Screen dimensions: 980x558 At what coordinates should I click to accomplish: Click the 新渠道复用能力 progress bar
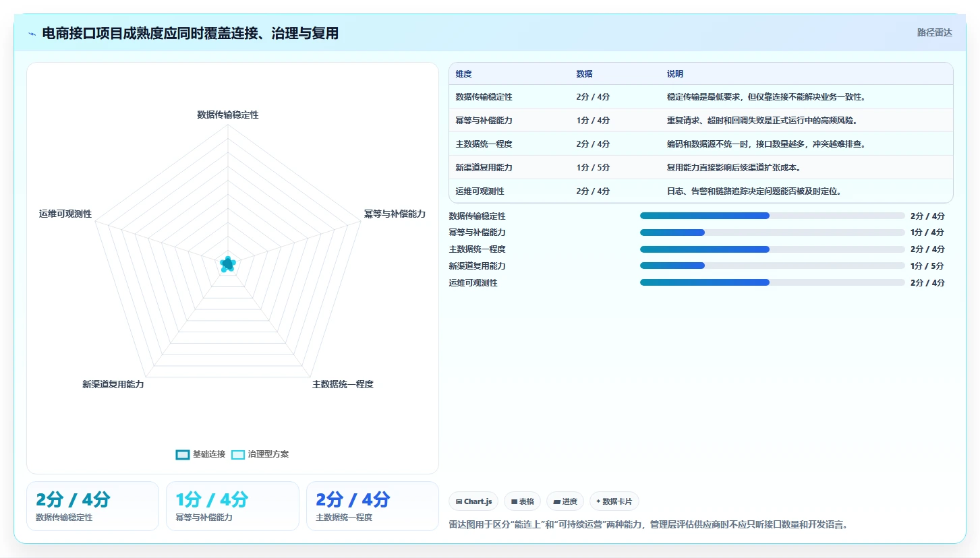pos(772,266)
